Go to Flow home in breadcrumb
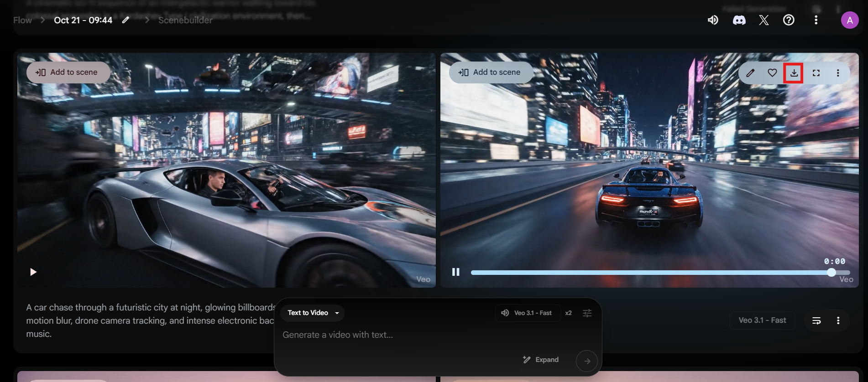868x382 pixels. click(22, 20)
